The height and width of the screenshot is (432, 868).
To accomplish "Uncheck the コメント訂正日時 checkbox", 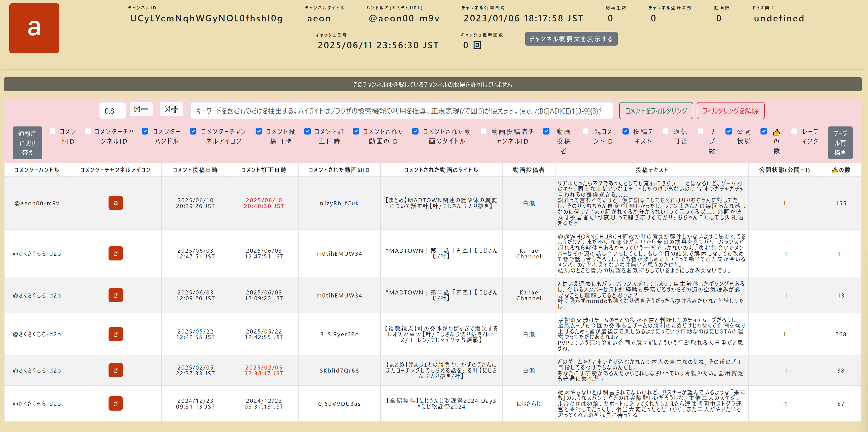I will (x=307, y=131).
